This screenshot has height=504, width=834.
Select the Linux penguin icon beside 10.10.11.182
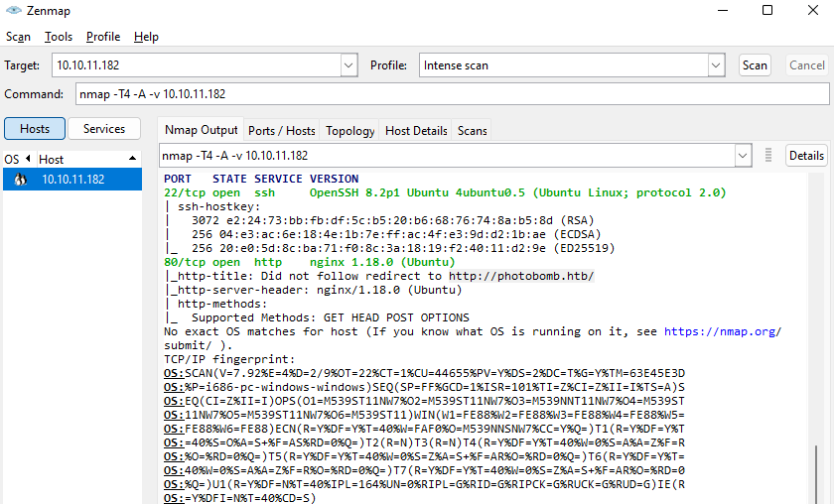click(20, 180)
